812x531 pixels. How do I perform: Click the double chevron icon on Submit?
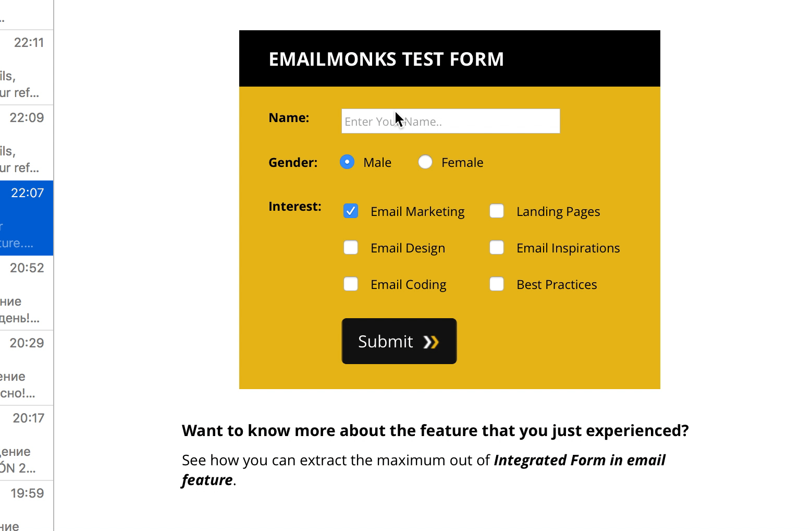tap(431, 342)
